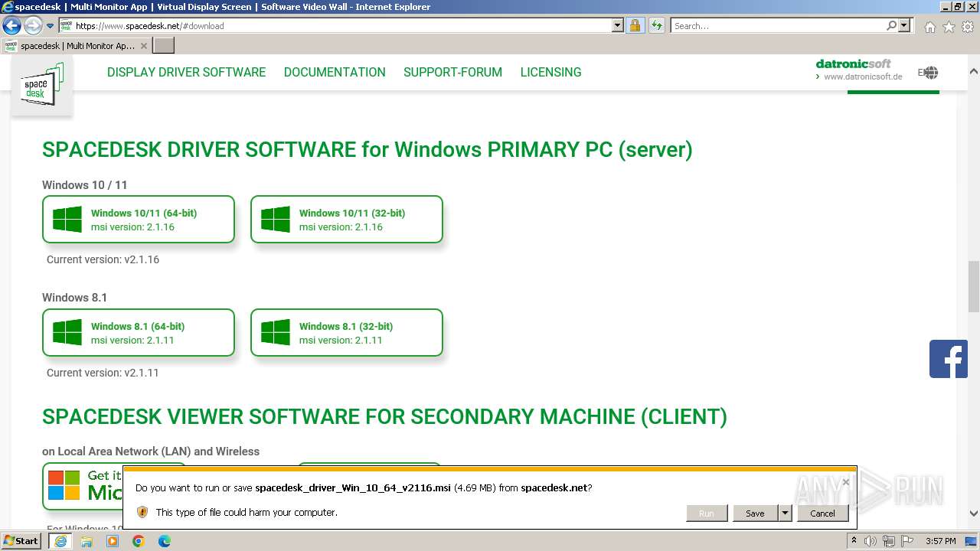This screenshot has height=551, width=980.
Task: Click the SPACEDESK VIEWER SOFTWARE heading
Action: point(384,417)
